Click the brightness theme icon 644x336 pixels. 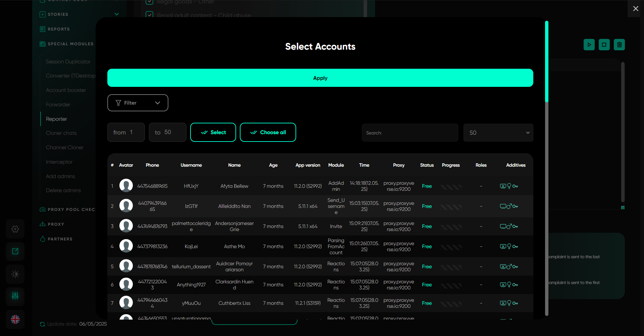(x=15, y=274)
